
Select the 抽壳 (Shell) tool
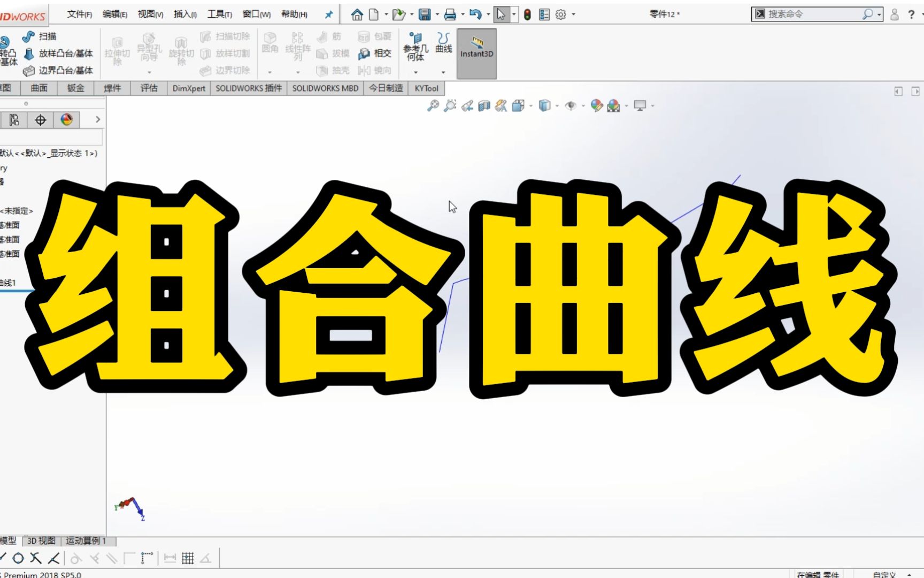tap(334, 70)
